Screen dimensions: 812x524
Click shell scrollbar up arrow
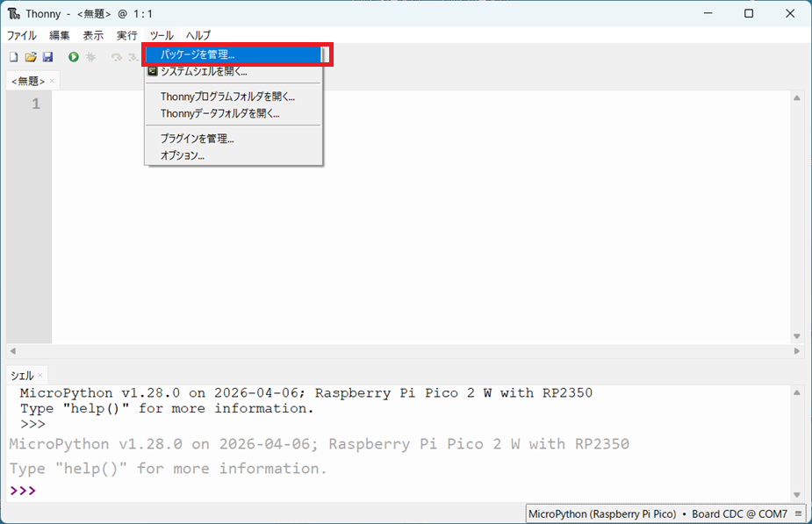(797, 392)
